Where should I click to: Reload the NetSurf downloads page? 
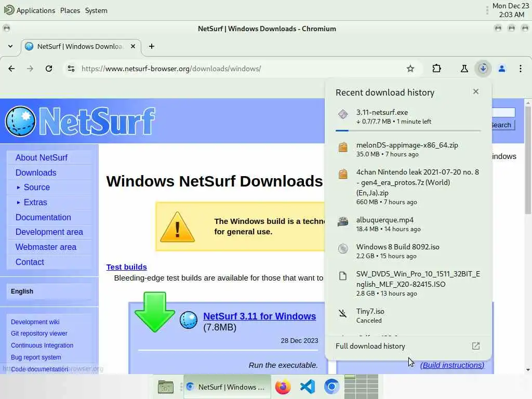[x=49, y=69]
